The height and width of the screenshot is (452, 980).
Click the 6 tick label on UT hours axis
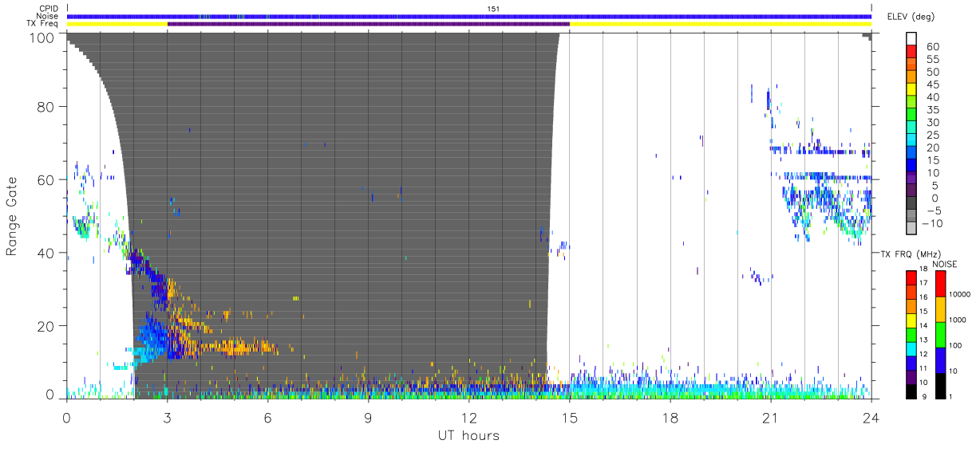268,418
